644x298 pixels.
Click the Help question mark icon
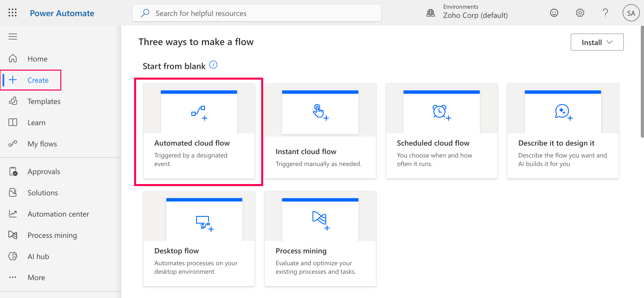[605, 13]
